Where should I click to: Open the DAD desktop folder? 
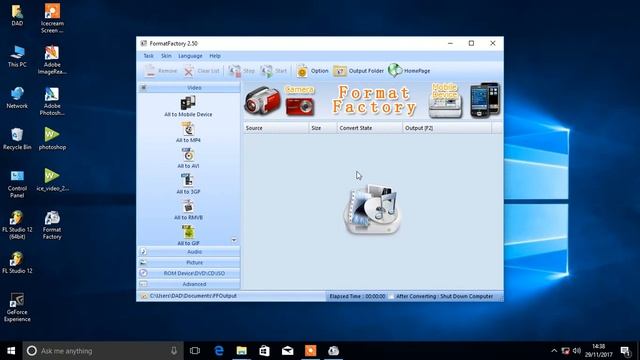(17, 15)
